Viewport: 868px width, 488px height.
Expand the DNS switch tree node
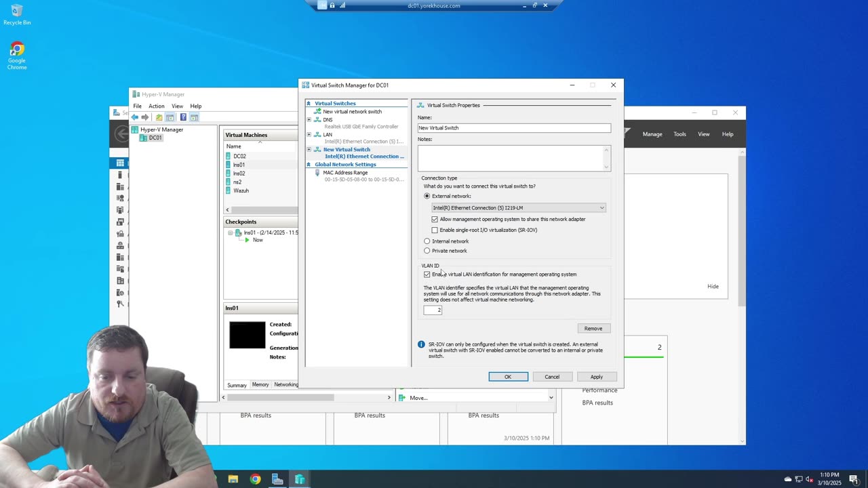(309, 119)
